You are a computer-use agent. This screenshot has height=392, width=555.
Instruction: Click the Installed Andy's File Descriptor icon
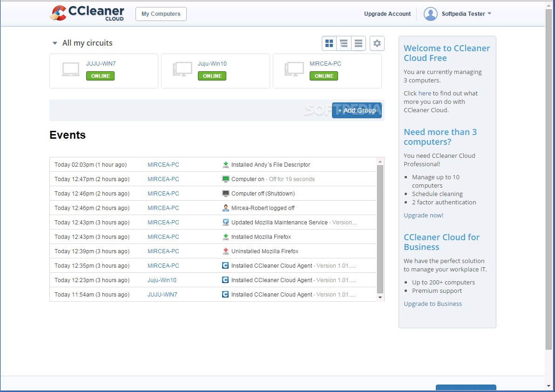pyautogui.click(x=225, y=164)
